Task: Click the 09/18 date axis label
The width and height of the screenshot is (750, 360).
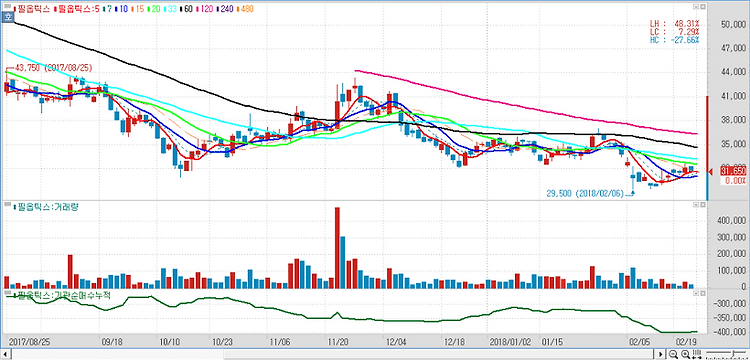Action: [x=111, y=342]
